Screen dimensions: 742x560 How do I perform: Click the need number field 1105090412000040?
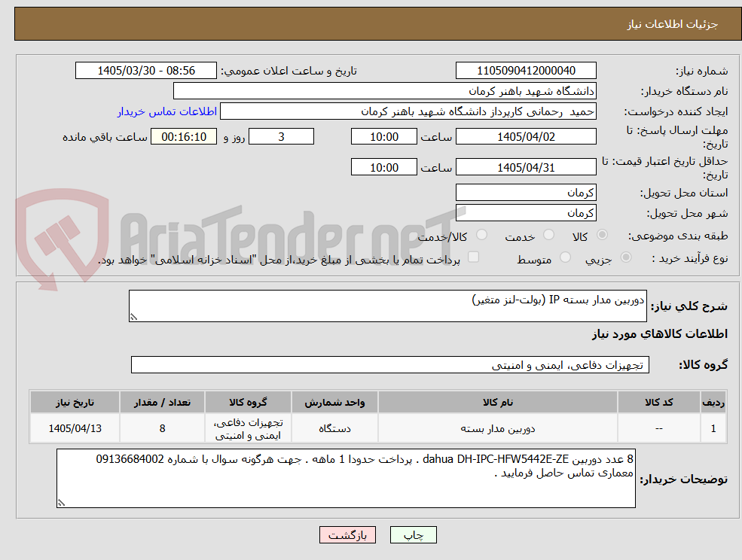point(526,71)
